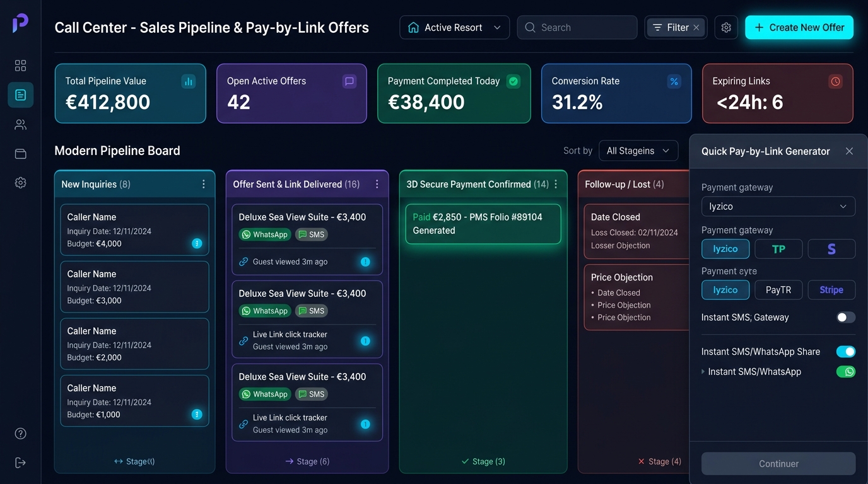Click info badge on €4,000 budget caller card
The height and width of the screenshot is (484, 868).
[197, 243]
